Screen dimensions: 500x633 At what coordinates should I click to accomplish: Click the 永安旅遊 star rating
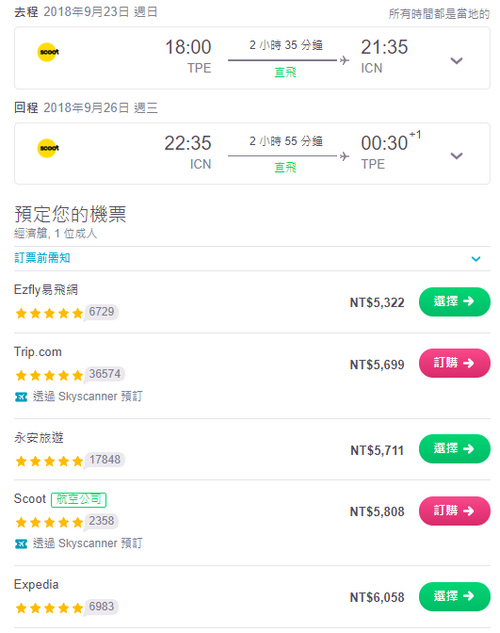[x=49, y=461]
